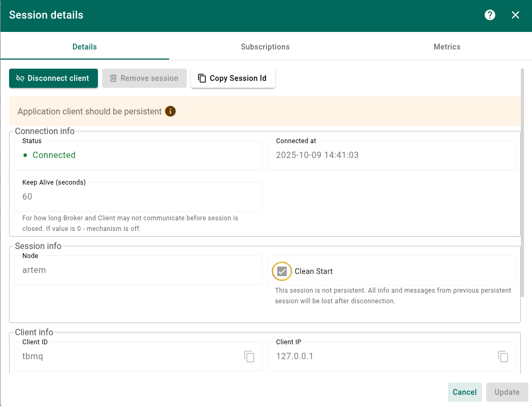The height and width of the screenshot is (406, 532).
Task: Click the Client ID field containing tbmq
Action: (128, 357)
